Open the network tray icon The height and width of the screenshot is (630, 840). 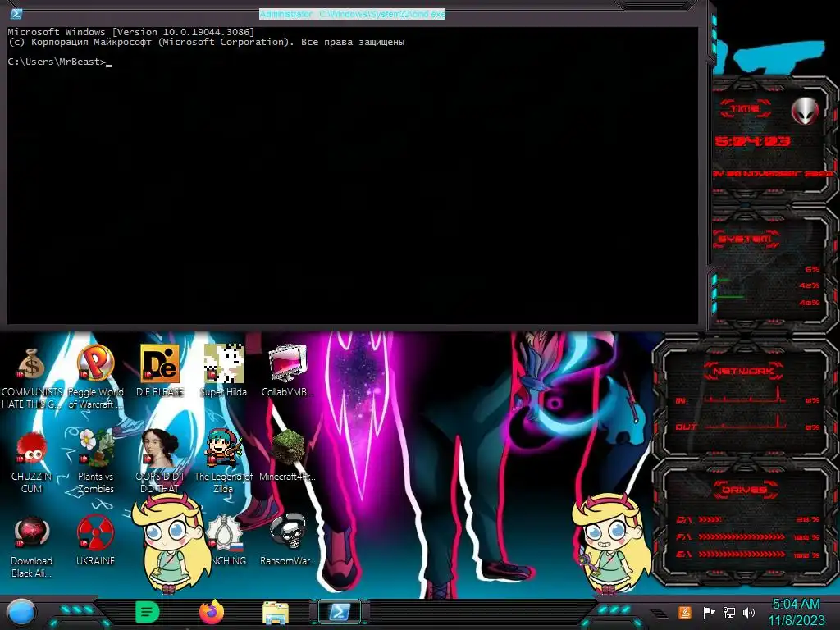pyautogui.click(x=729, y=612)
